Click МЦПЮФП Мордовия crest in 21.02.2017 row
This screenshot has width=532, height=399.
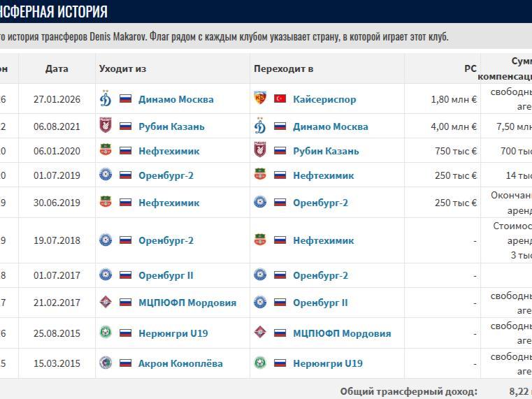click(106, 303)
